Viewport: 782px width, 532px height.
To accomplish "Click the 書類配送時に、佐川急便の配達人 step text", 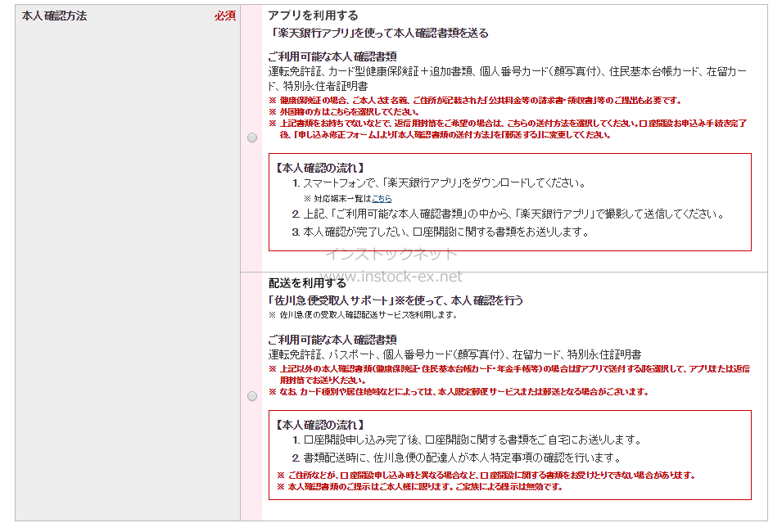I will coord(458,458).
